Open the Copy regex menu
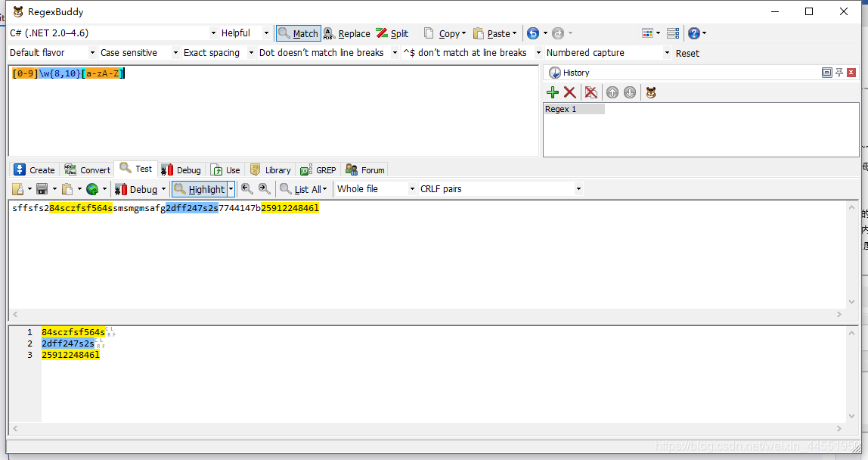The height and width of the screenshot is (460, 868). point(445,33)
